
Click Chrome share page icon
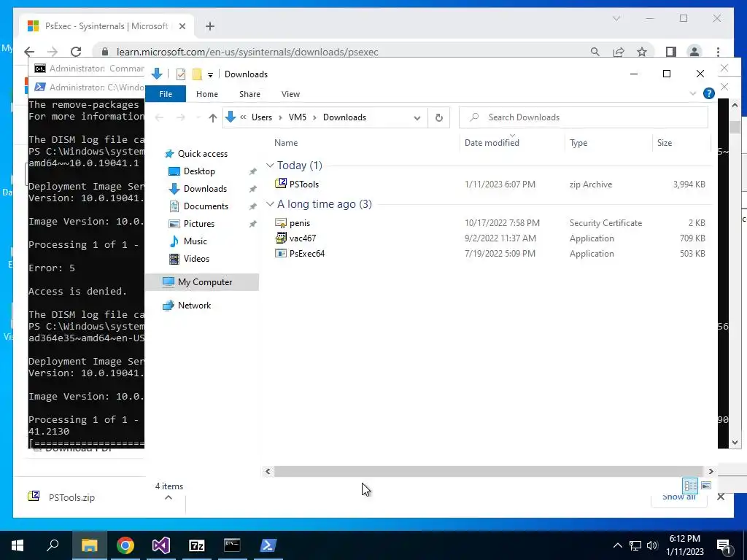pyautogui.click(x=619, y=52)
